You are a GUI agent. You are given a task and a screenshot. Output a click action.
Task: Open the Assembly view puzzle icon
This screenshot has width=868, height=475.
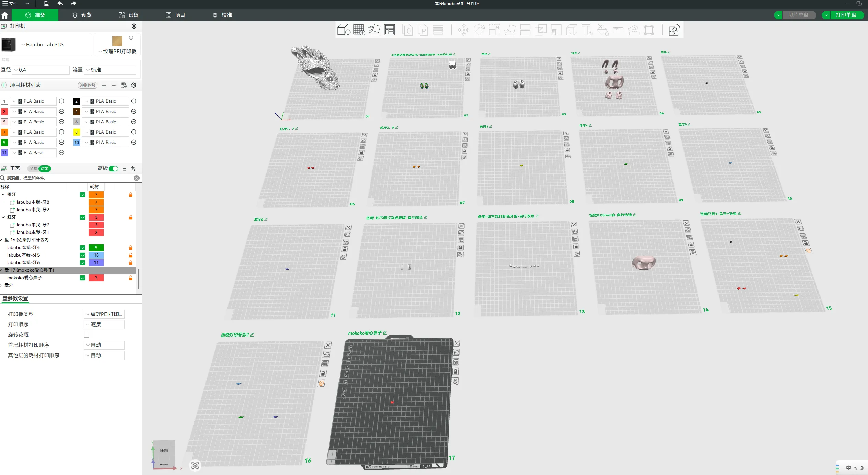coord(674,30)
